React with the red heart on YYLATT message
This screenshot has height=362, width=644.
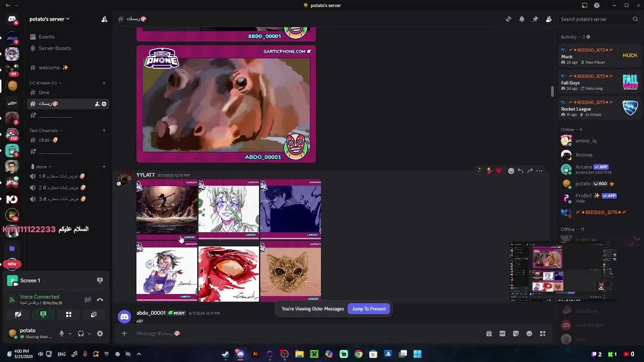point(499,171)
